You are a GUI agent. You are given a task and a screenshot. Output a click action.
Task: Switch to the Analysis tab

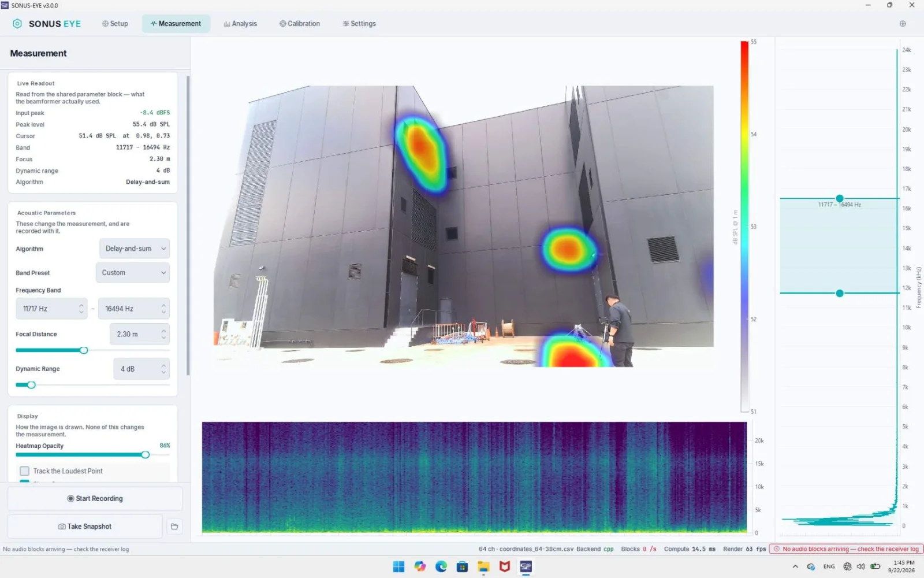coord(240,24)
